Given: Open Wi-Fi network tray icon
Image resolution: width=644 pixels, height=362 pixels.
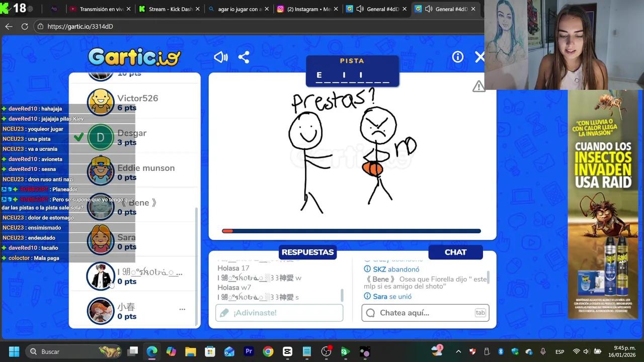Looking at the screenshot, I should coord(577,351).
